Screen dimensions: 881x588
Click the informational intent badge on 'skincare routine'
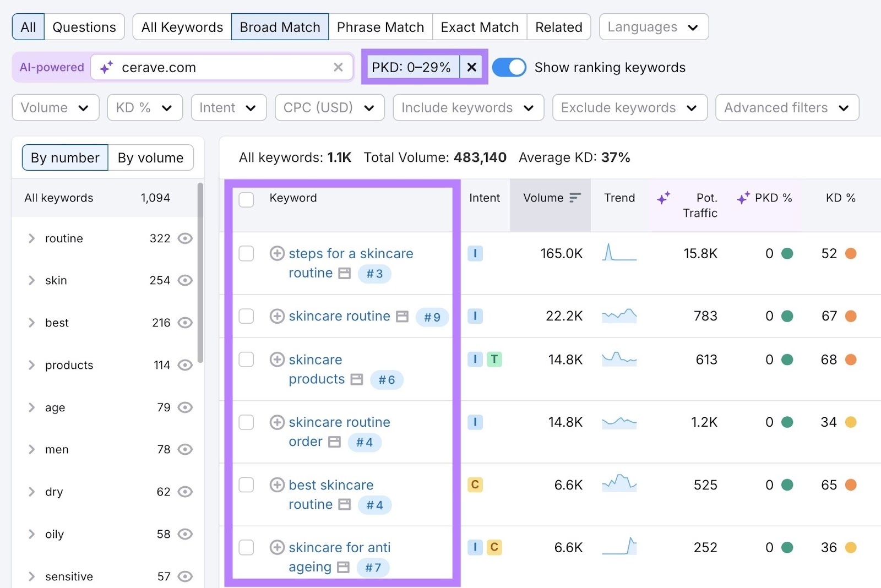(x=475, y=316)
